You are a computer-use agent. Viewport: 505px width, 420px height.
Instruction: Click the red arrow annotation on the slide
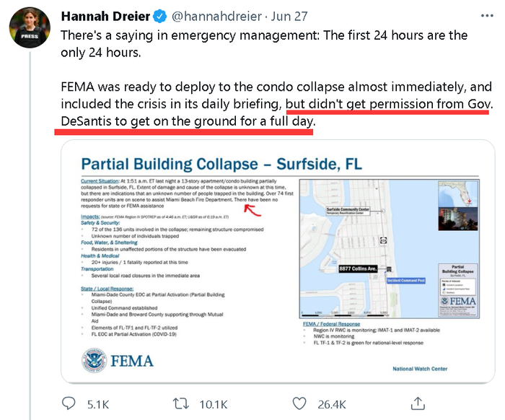coord(252,211)
